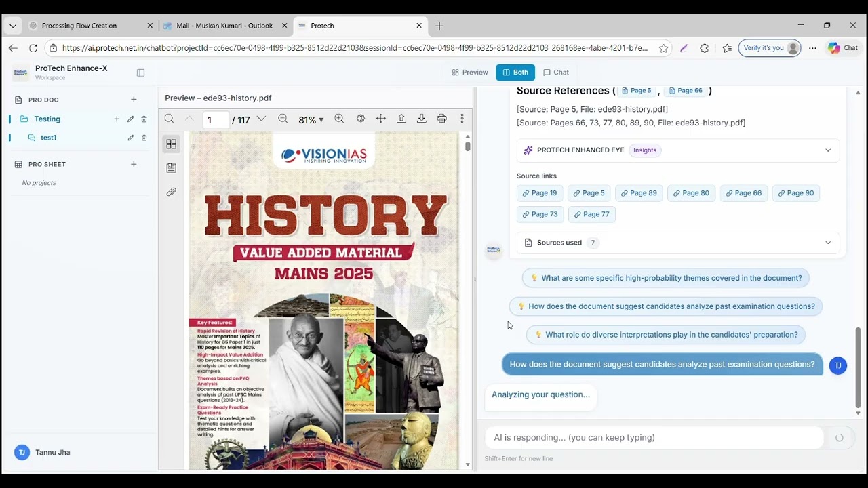Show PDF page thumbnails panel

pos(171,144)
